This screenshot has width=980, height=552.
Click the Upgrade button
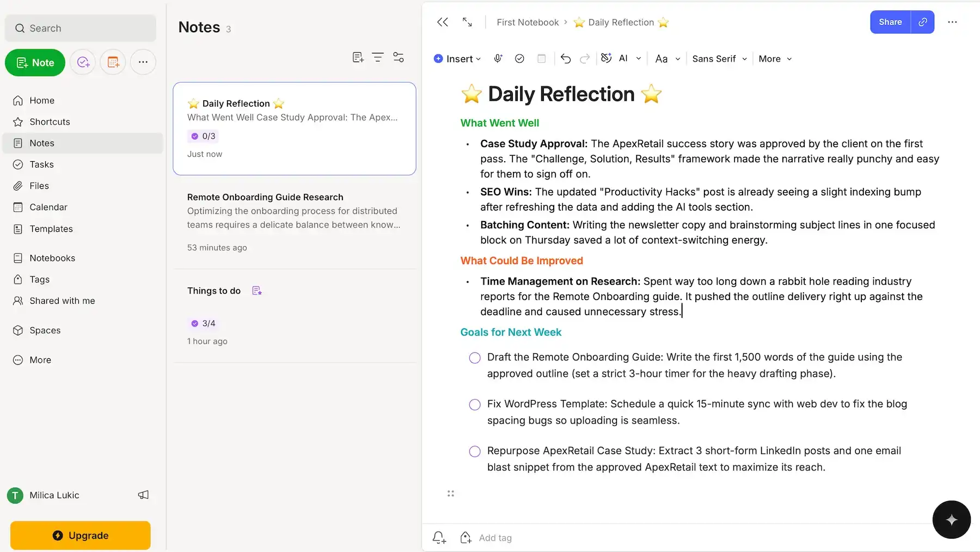81,536
